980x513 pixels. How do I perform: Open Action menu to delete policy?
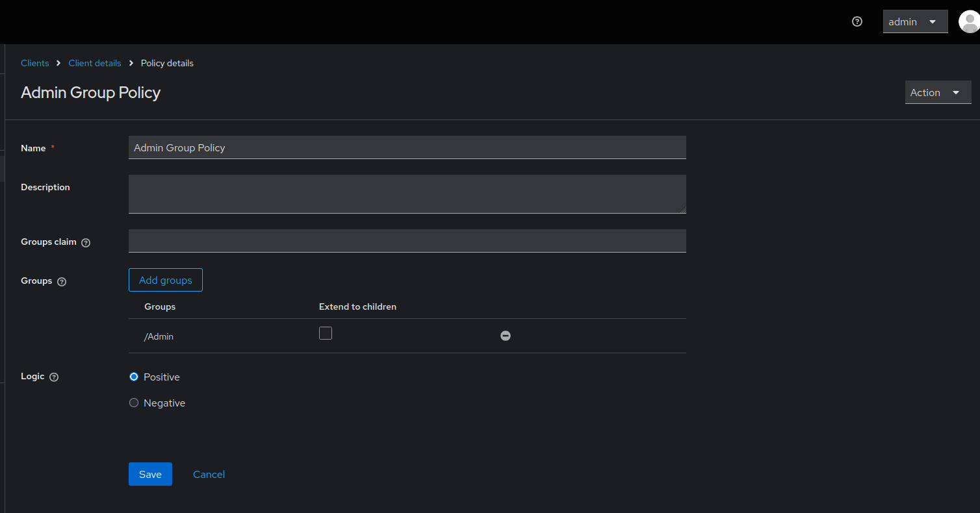coord(937,92)
